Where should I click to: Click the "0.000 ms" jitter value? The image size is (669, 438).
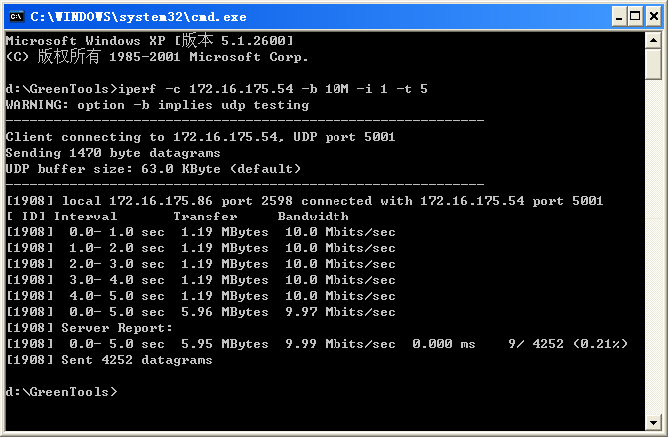444,344
